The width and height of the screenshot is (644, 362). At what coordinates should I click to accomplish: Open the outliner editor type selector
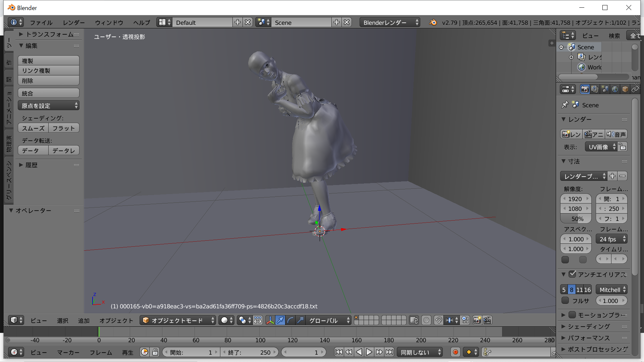pyautogui.click(x=568, y=36)
